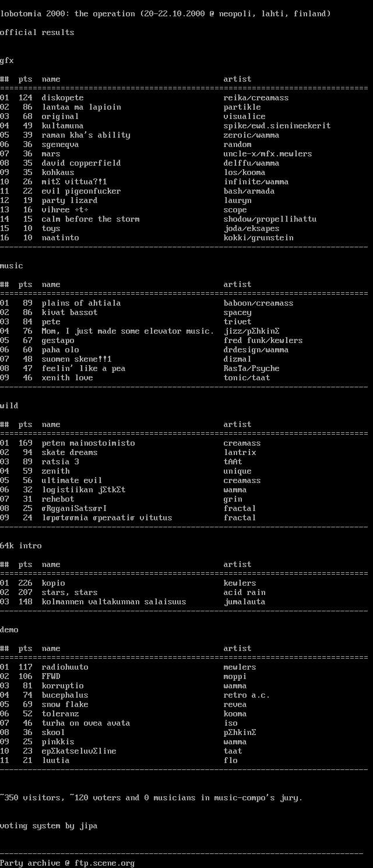Screen dimensions: 373x868
Task: Select the 'evil pigeonfucker' entry row
Action: pos(81,191)
